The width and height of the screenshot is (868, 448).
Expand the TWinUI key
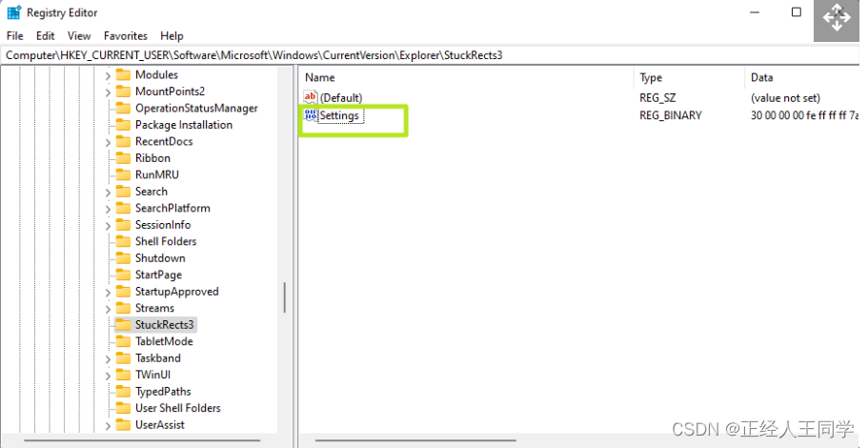click(x=108, y=376)
